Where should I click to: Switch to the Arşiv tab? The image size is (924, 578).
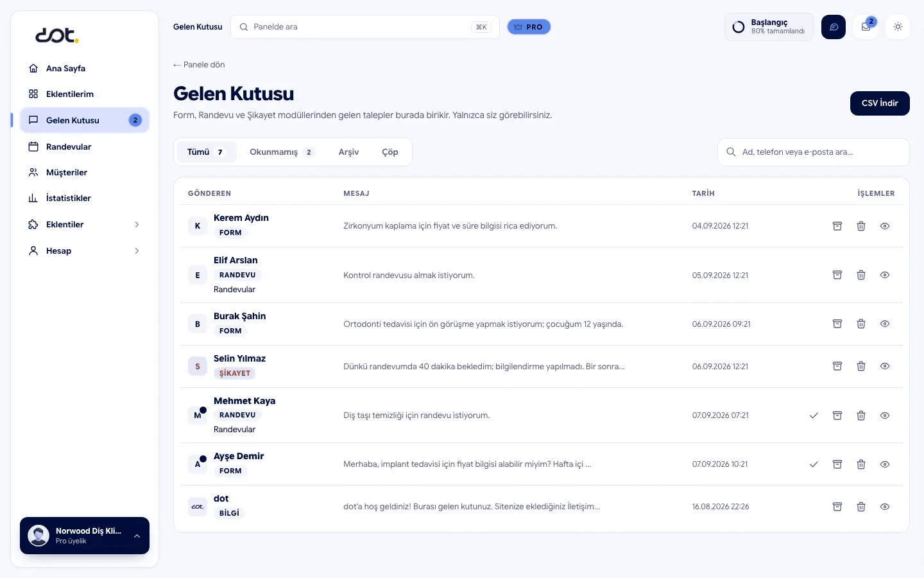(349, 152)
